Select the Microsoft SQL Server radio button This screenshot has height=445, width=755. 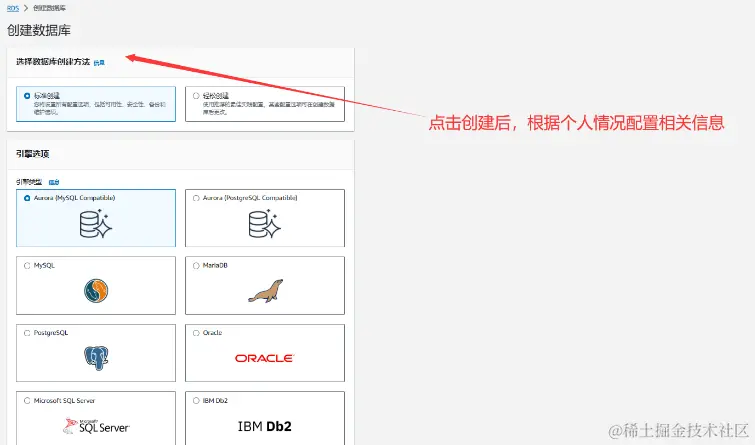pos(27,400)
